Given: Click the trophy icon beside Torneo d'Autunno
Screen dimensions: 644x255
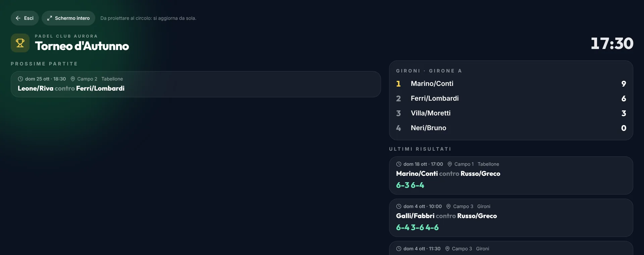Looking at the screenshot, I should [x=20, y=43].
